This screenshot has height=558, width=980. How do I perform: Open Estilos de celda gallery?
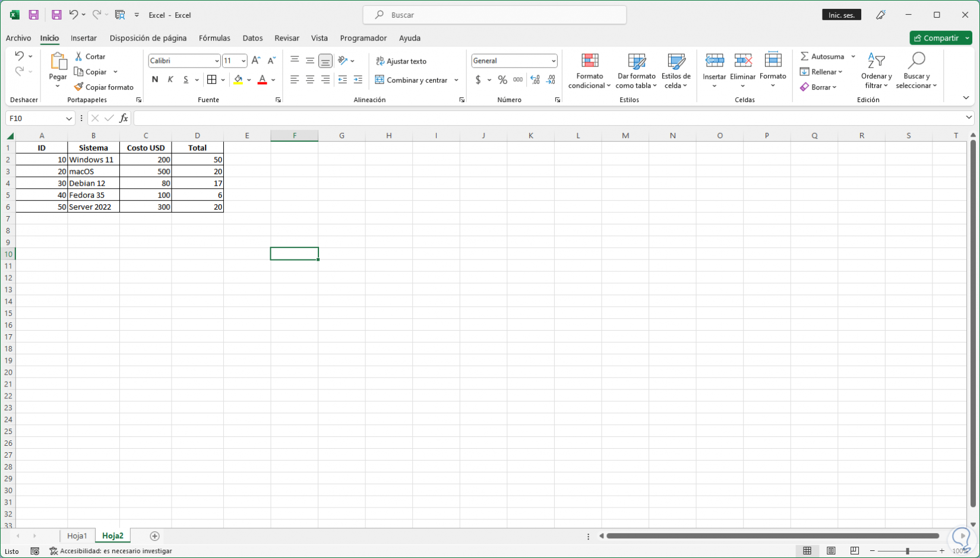tap(676, 71)
